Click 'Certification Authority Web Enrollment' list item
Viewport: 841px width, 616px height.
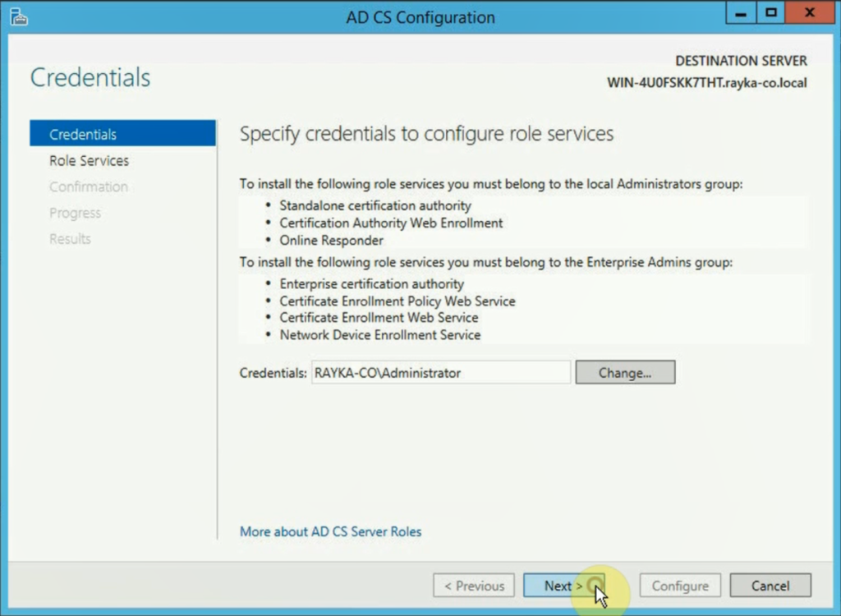[391, 223]
